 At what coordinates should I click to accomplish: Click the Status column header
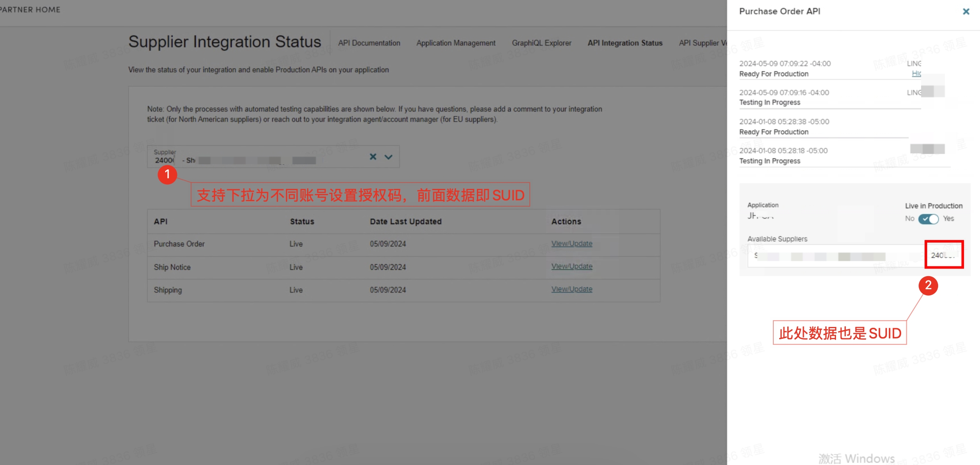302,221
